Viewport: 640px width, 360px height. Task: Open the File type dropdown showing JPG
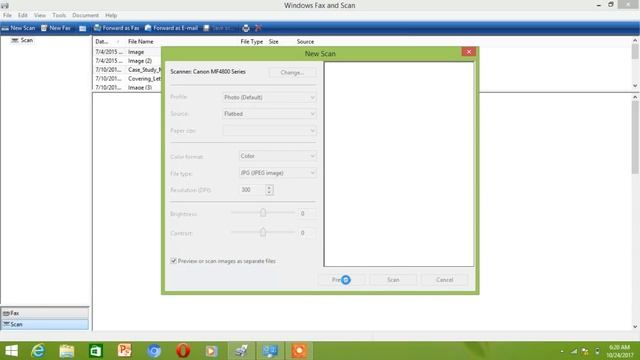(278, 173)
